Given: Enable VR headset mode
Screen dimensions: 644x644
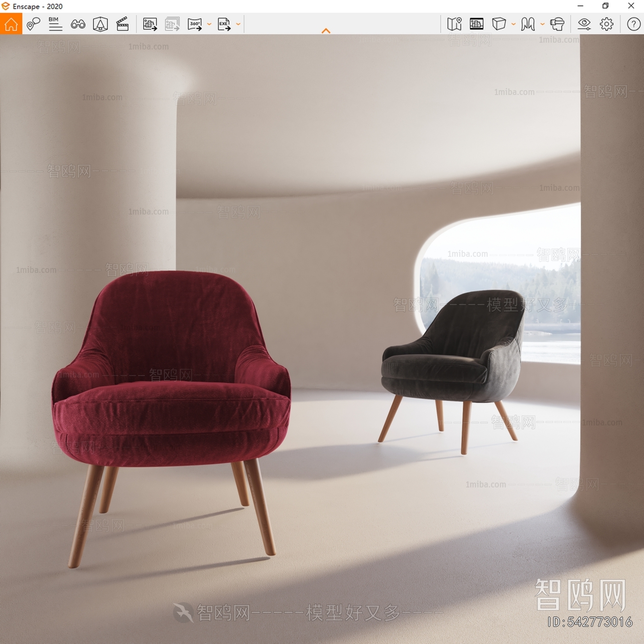Looking at the screenshot, I should (x=557, y=24).
